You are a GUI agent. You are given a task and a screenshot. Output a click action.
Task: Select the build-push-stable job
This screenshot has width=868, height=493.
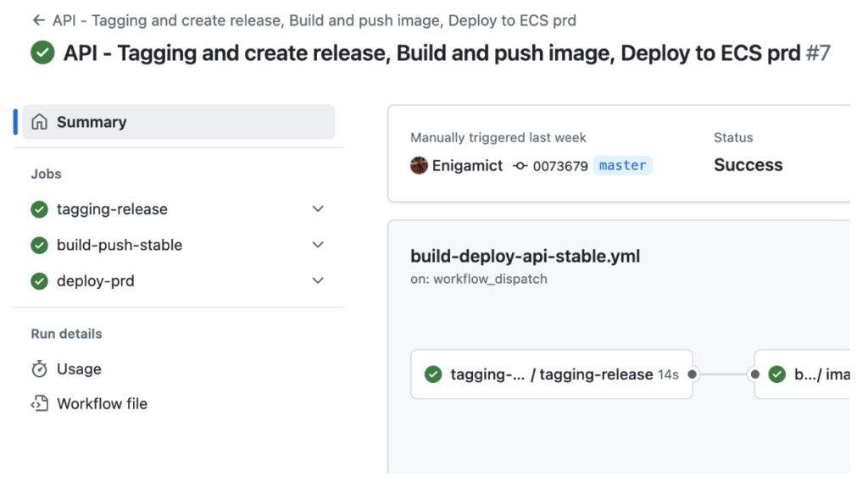coord(120,245)
